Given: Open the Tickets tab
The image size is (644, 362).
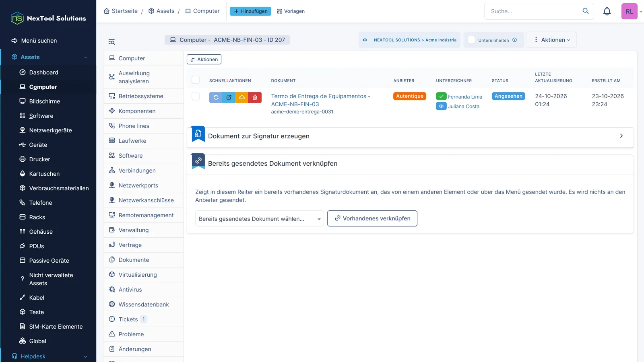Looking at the screenshot, I should pos(143,319).
